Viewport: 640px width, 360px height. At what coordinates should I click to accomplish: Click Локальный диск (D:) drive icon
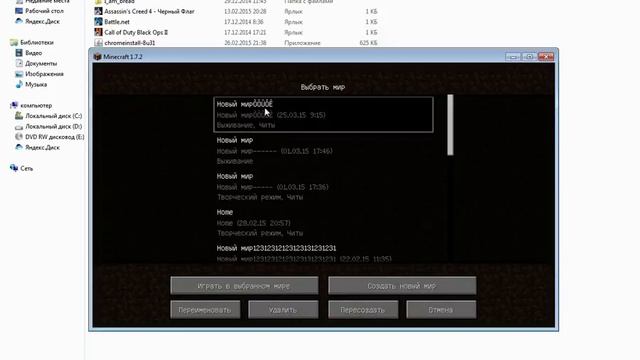tap(19, 127)
